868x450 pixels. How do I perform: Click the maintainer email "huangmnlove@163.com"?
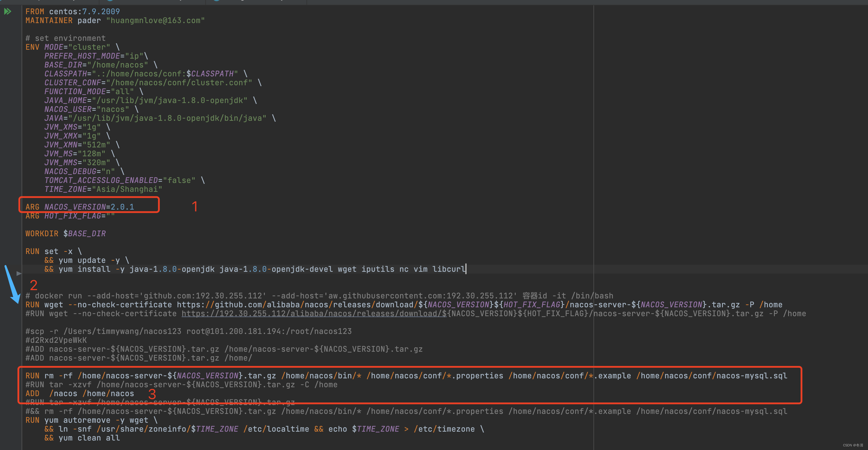(x=155, y=20)
